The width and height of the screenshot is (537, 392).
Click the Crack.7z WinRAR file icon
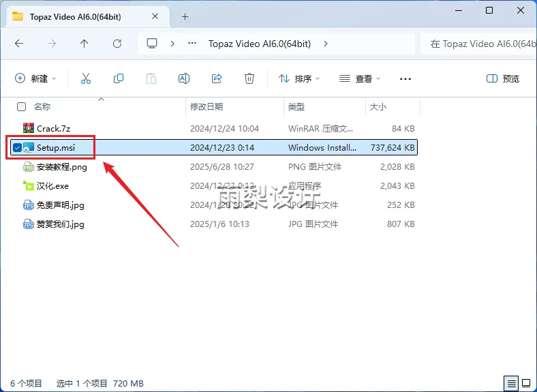tap(29, 128)
